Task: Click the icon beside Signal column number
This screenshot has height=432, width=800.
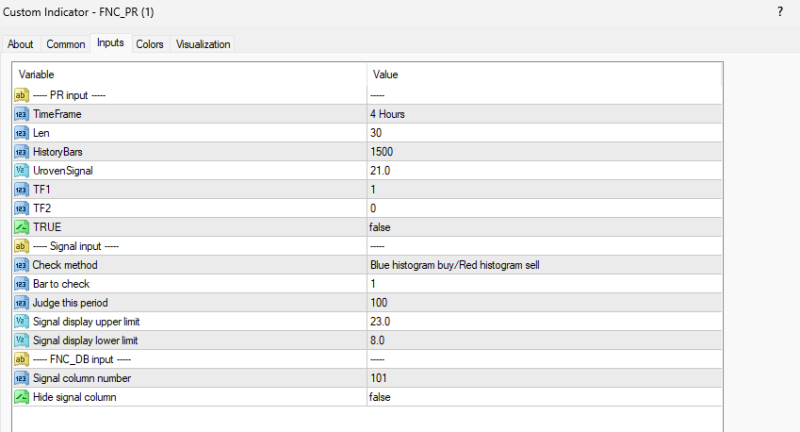Action: pyautogui.click(x=22, y=378)
